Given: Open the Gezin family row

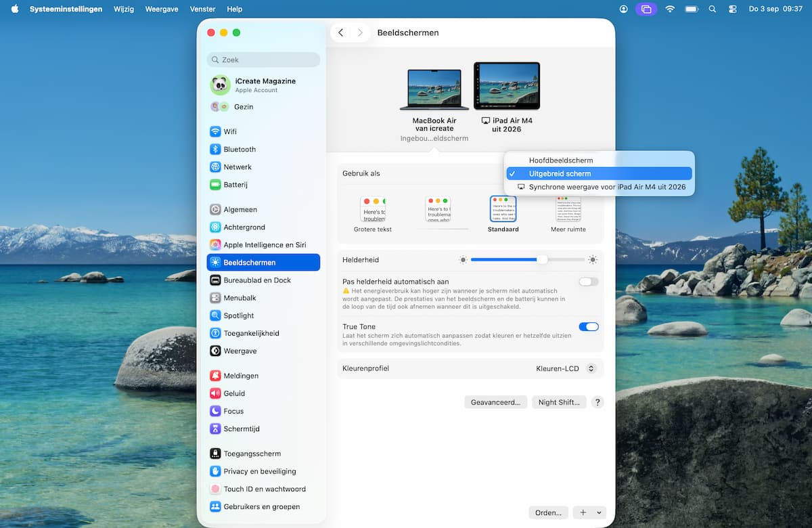Looking at the screenshot, I should point(263,107).
